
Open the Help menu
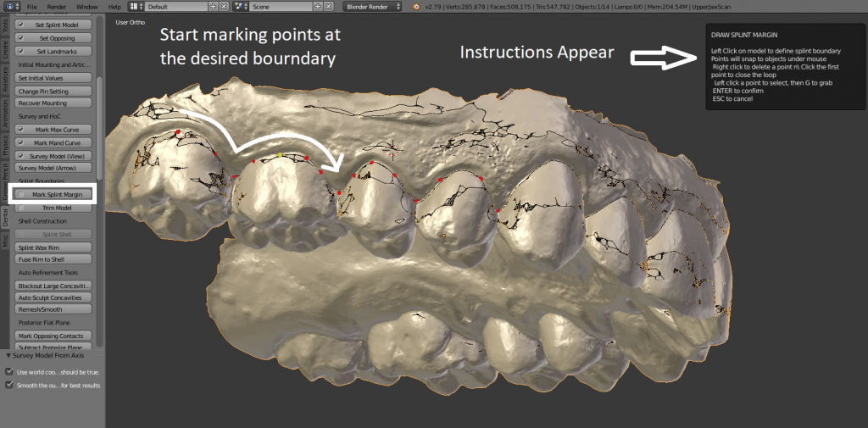(114, 7)
